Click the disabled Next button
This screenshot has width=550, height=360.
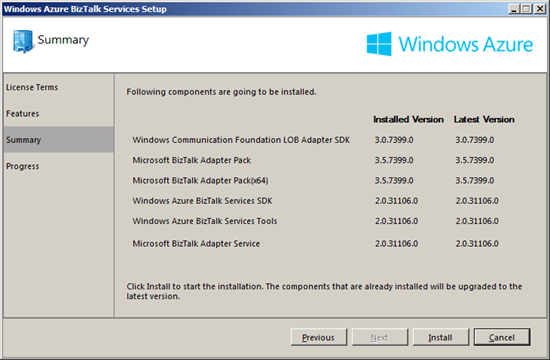point(380,337)
